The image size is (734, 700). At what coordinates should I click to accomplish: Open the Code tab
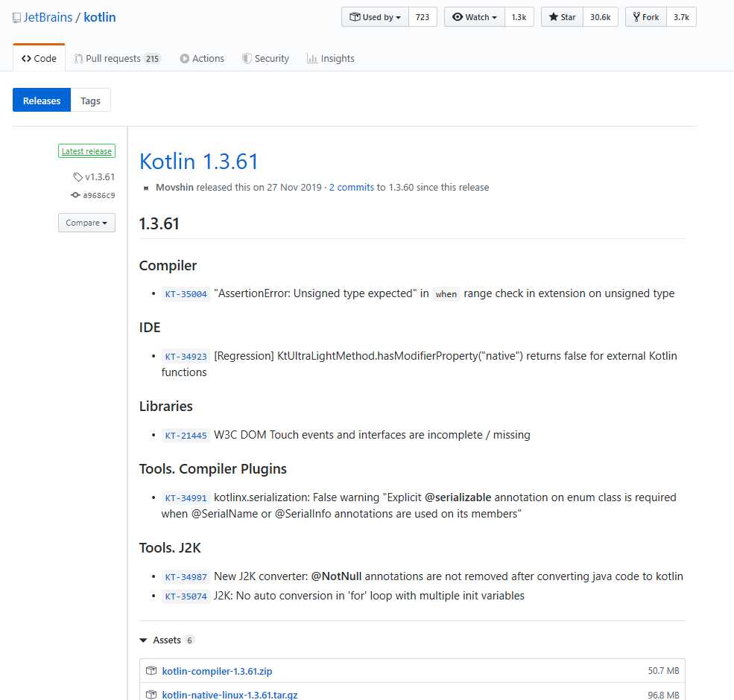tap(39, 59)
